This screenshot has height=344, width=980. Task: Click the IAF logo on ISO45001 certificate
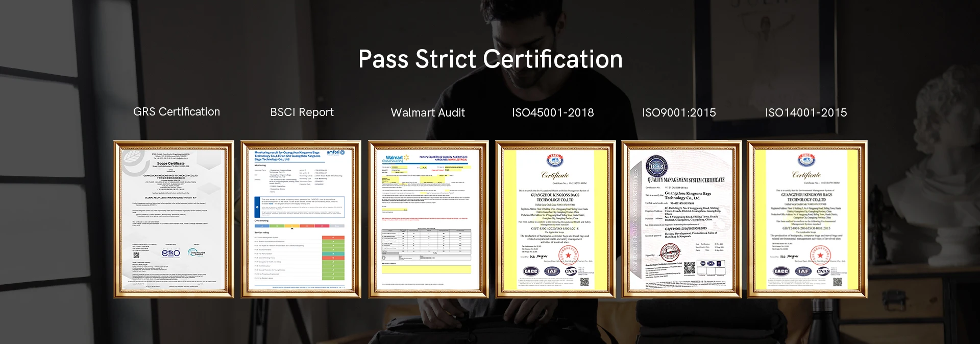pyautogui.click(x=552, y=271)
